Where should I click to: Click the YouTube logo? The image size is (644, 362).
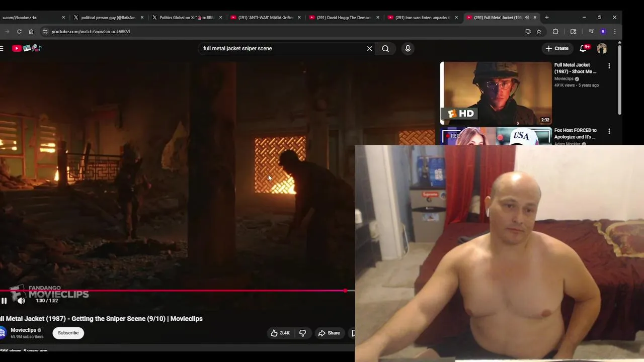point(26,48)
